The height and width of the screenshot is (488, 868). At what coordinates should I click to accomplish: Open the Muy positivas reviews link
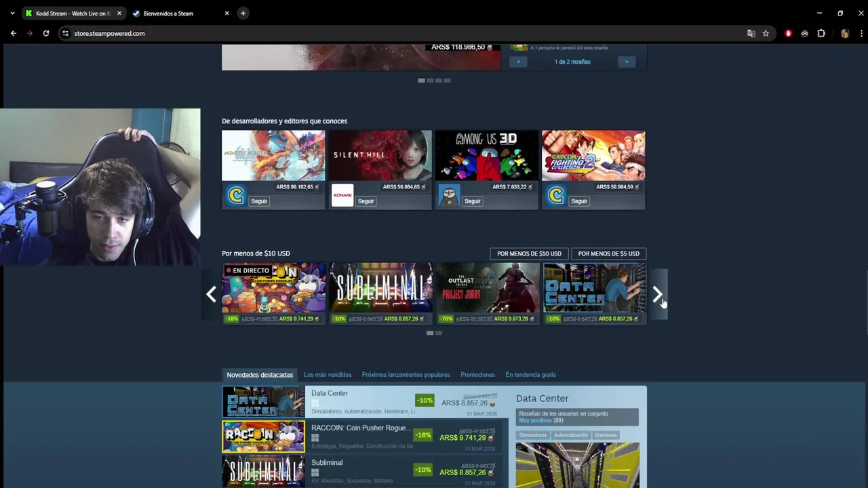(x=535, y=420)
